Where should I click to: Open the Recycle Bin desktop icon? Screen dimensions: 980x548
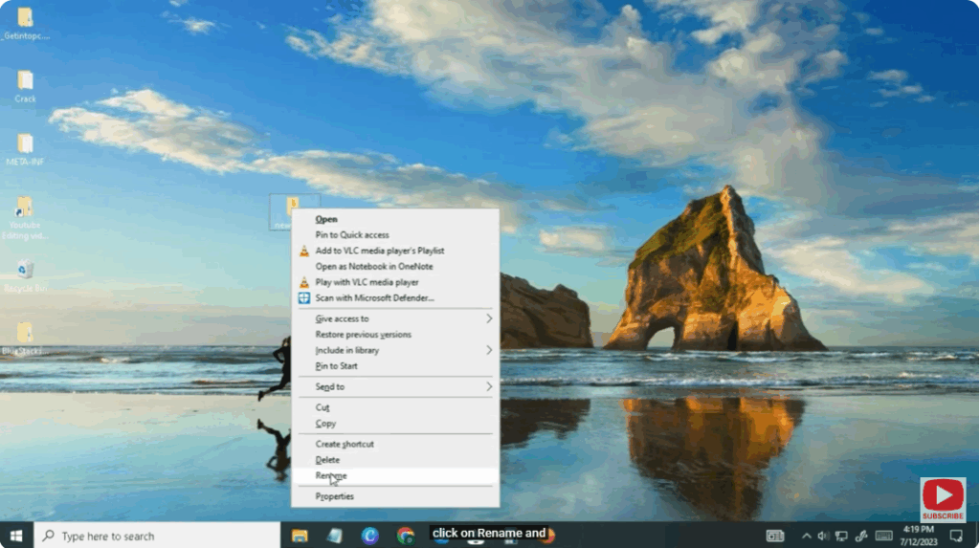(25, 271)
